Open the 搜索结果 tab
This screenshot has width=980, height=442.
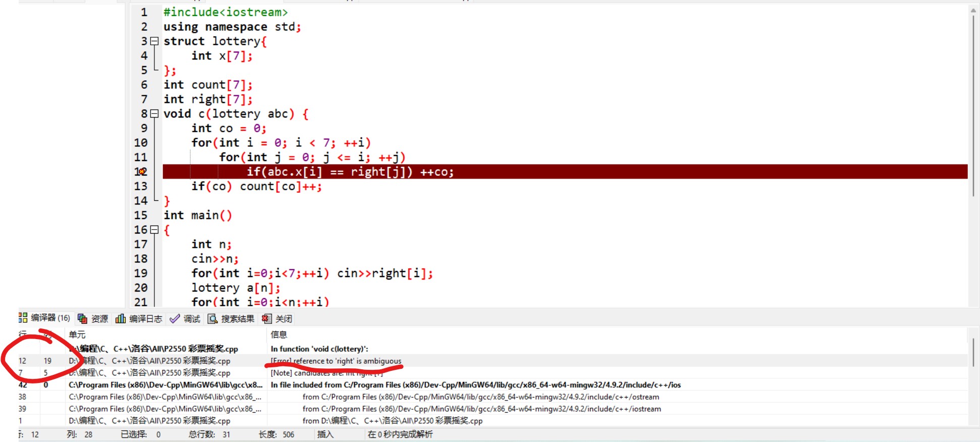(231, 319)
